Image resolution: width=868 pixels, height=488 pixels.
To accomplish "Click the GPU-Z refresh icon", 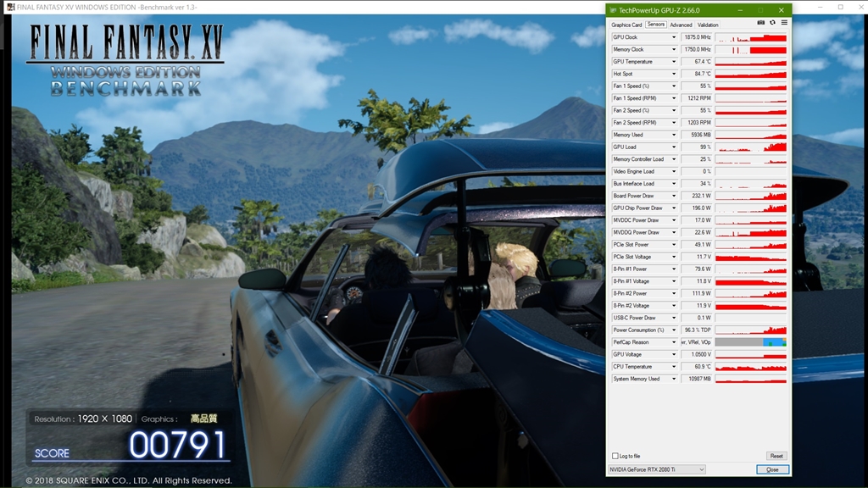I will (773, 23).
